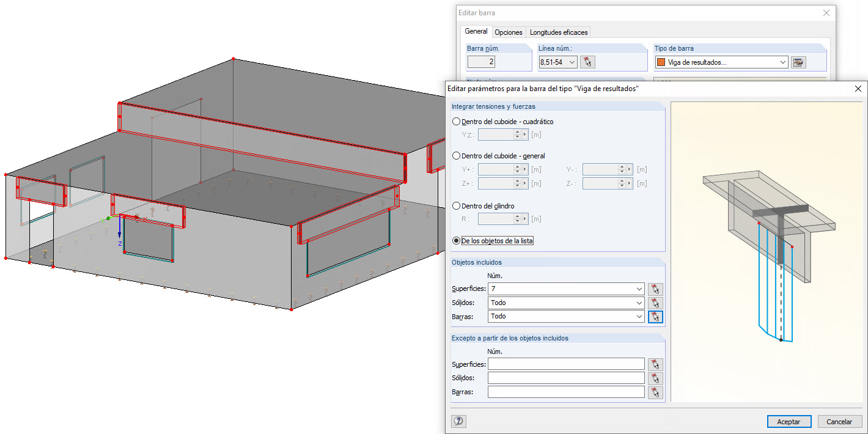Click excluded Superficies input field
This screenshot has height=434, width=868.
click(x=566, y=364)
